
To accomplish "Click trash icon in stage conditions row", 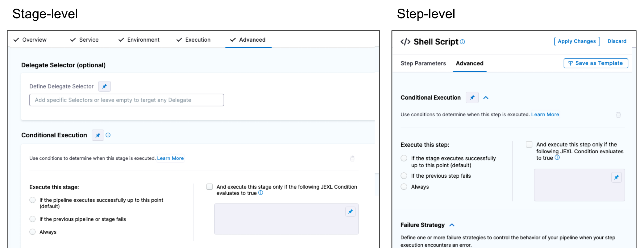I will [352, 159].
